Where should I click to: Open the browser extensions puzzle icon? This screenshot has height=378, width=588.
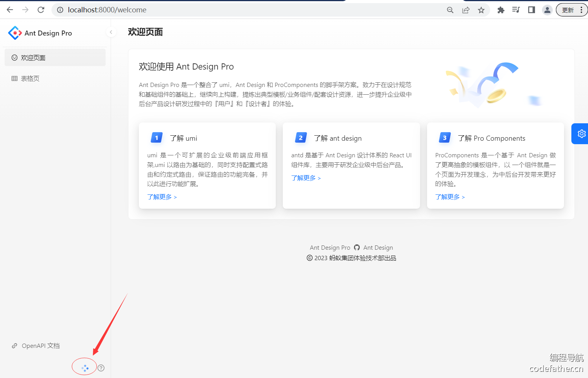tap(501, 10)
